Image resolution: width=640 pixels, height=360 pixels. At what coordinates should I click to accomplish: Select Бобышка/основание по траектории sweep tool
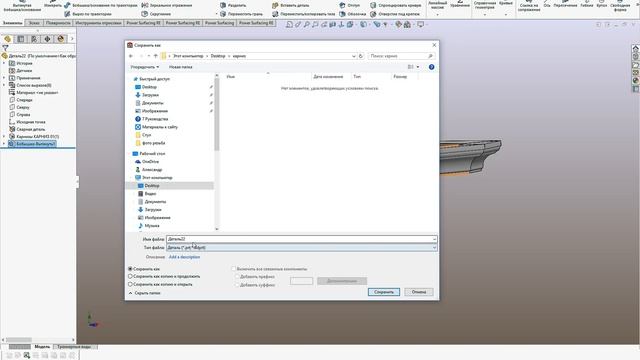point(101,5)
